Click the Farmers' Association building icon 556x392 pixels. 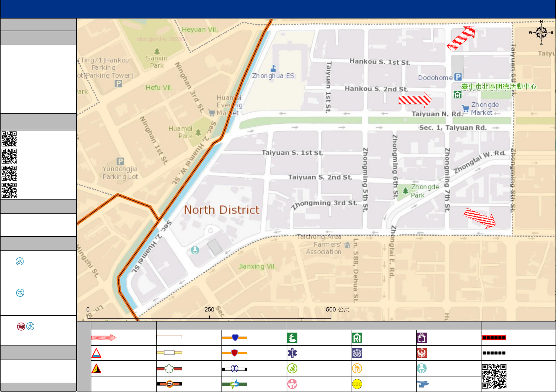tap(347, 245)
